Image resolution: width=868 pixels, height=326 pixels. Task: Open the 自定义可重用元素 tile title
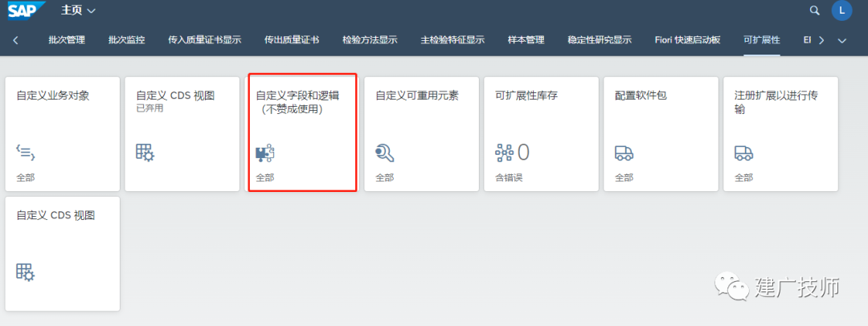(417, 96)
